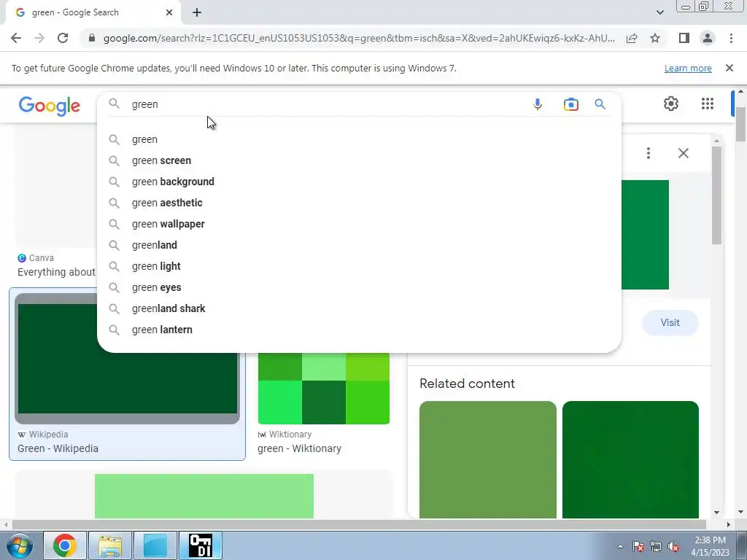The height and width of the screenshot is (560, 747).
Task: Click the blue search magnifier button
Action: (x=600, y=104)
